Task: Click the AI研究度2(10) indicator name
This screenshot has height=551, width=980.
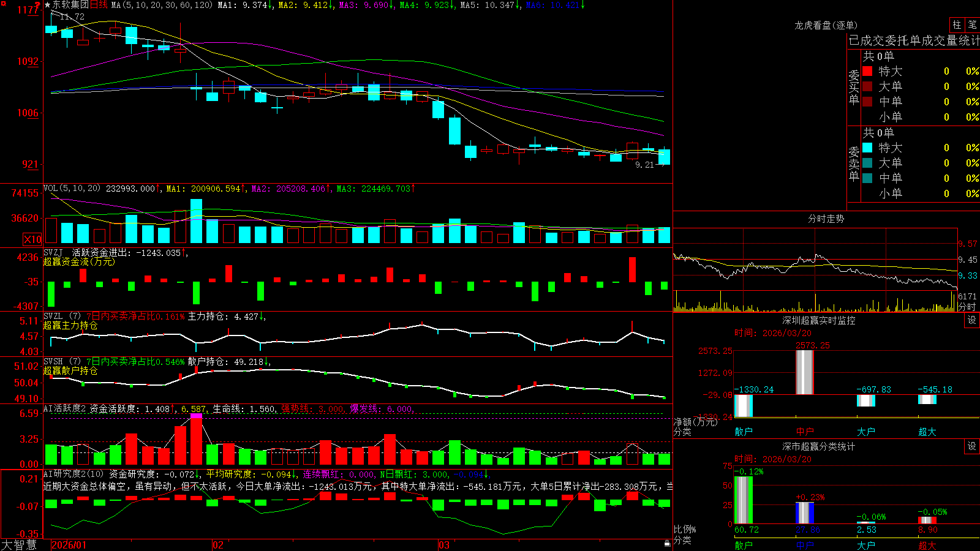Action: tap(73, 474)
